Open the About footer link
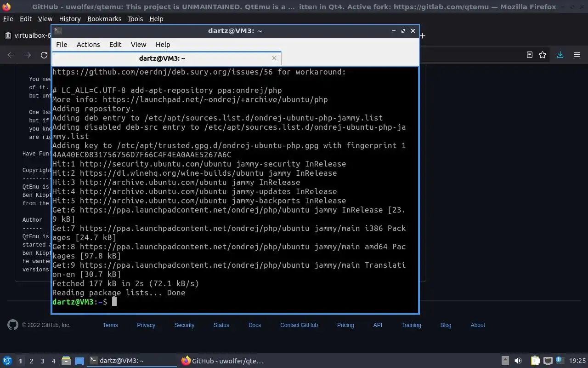Image resolution: width=588 pixels, height=368 pixels. 478,325
